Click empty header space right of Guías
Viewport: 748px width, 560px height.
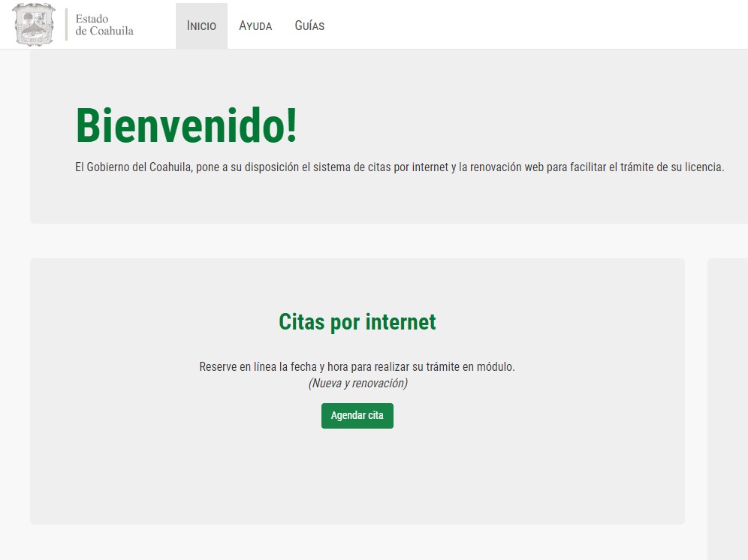click(x=526, y=26)
